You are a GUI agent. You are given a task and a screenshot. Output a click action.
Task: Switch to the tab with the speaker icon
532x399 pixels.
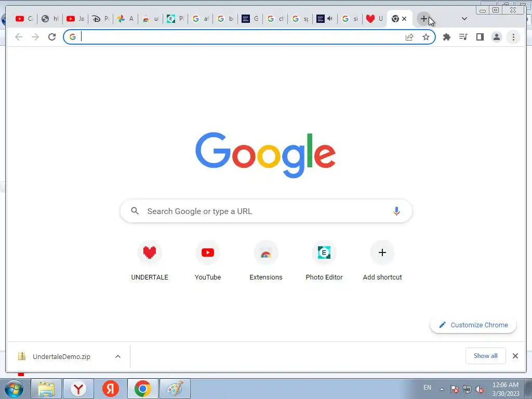325,19
